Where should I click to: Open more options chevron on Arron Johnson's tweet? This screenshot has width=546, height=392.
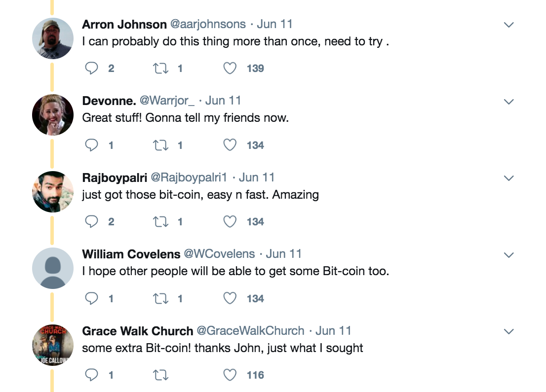[508, 25]
